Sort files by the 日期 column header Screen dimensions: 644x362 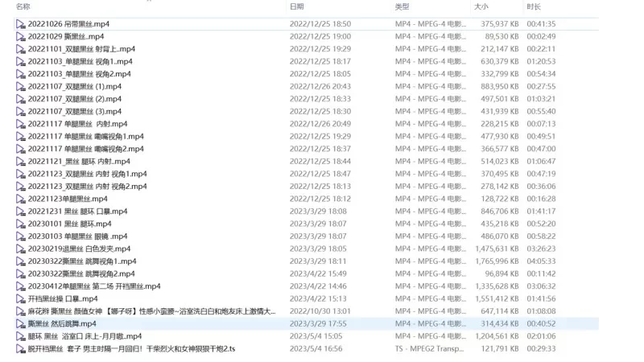297,6
